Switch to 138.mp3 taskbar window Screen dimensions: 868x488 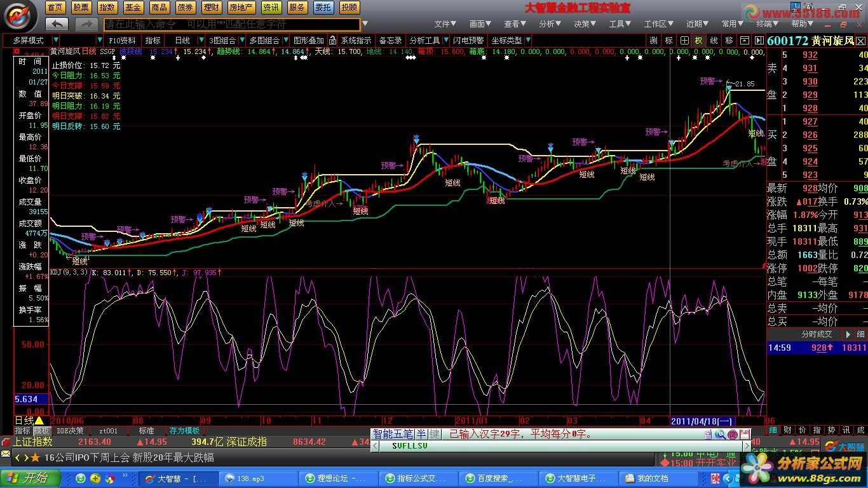tap(257, 478)
